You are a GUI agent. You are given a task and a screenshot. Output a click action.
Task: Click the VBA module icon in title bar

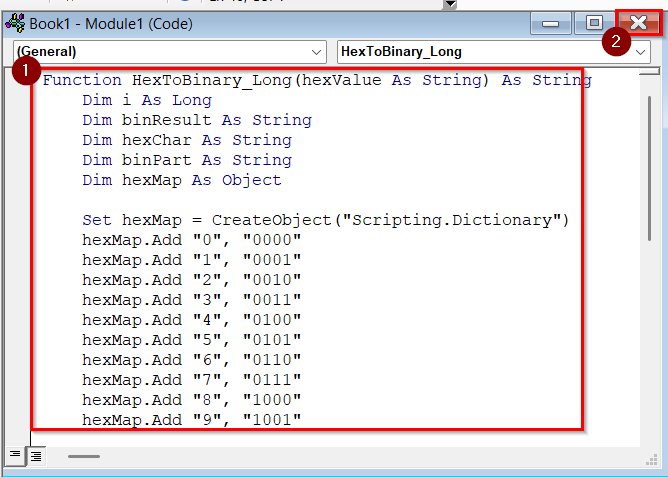click(x=15, y=23)
